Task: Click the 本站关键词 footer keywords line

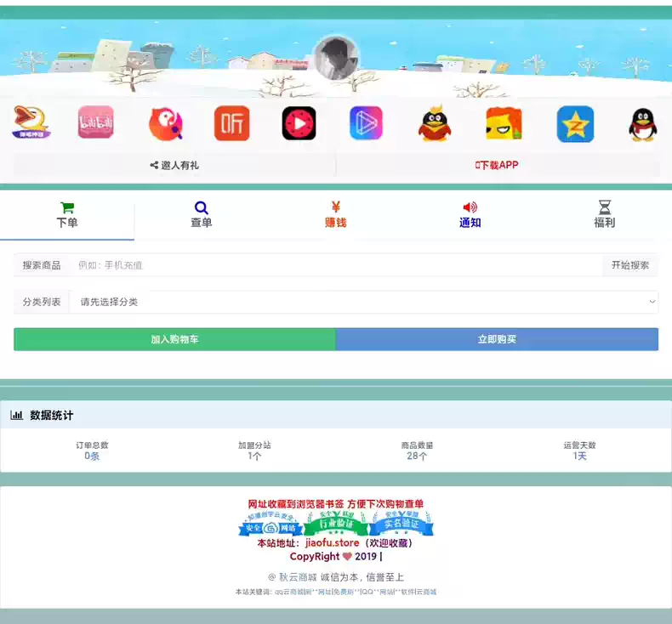Action: 336,592
